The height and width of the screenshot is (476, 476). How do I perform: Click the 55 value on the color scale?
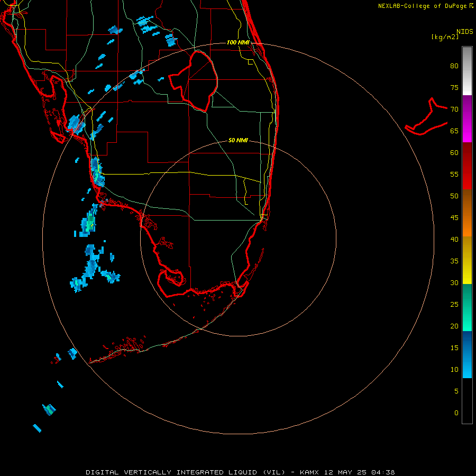454,174
